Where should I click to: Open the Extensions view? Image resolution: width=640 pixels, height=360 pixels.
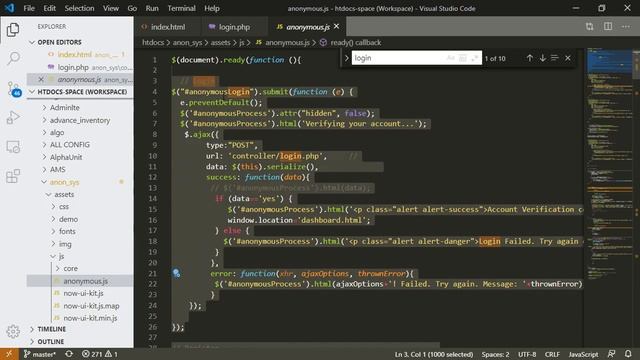pyautogui.click(x=13, y=176)
